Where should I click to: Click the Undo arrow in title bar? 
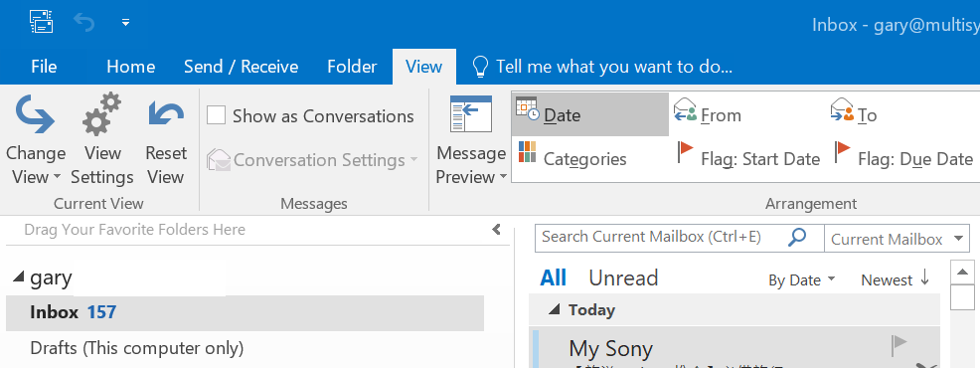pyautogui.click(x=83, y=23)
